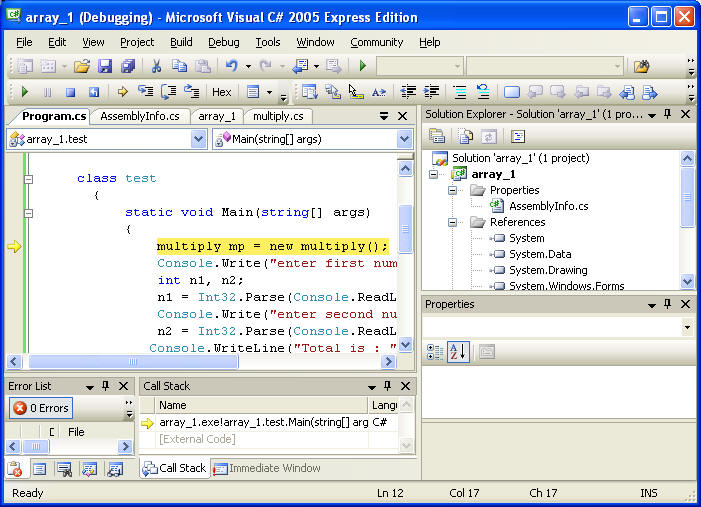The image size is (701, 507).
Task: Toggle the 0 Errors filter button
Action: coord(41,408)
